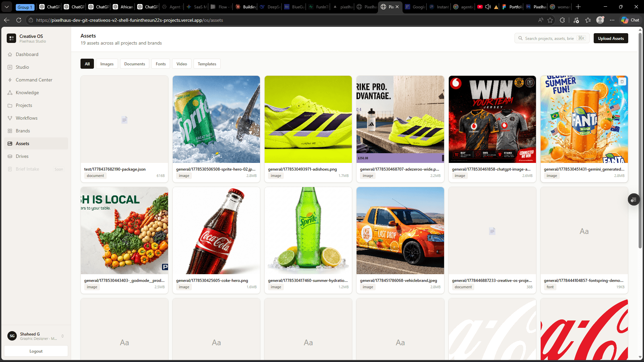644x362 pixels.
Task: Click the browser back arrow
Action: click(7, 20)
